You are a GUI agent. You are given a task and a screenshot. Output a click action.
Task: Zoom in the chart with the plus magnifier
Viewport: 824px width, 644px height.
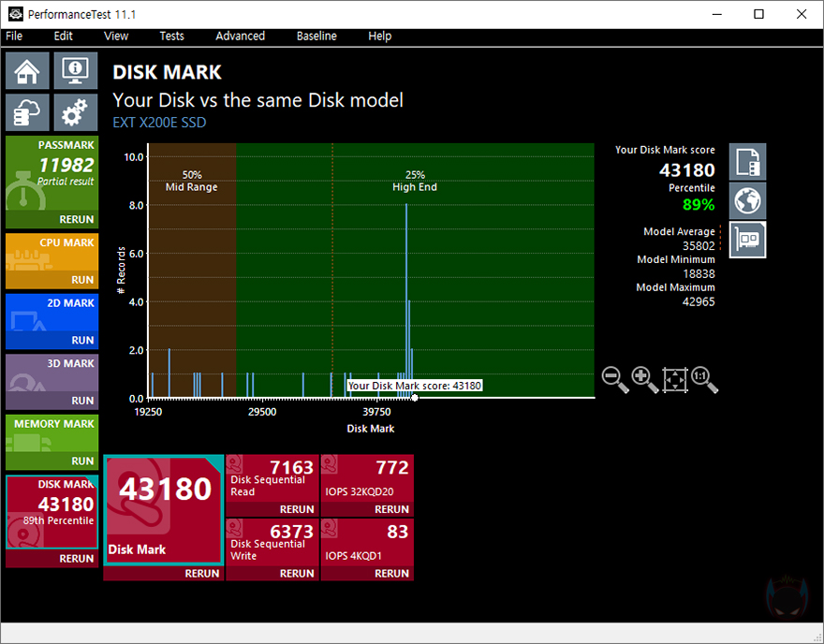[645, 379]
